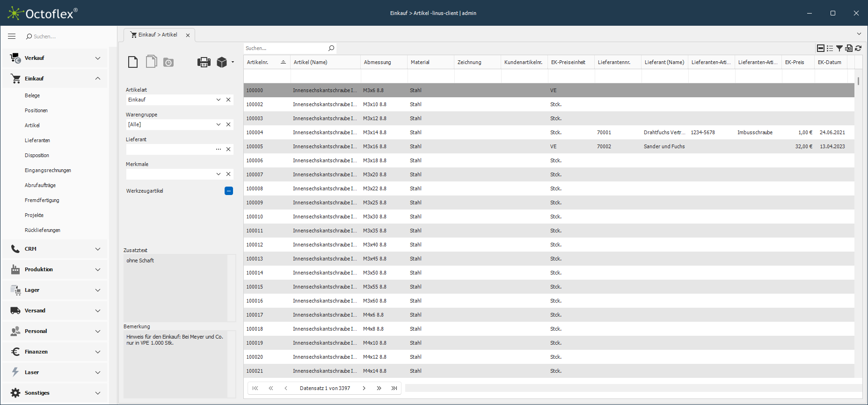The width and height of the screenshot is (868, 405).
Task: Click the bulleted list view icon
Action: coord(830,48)
